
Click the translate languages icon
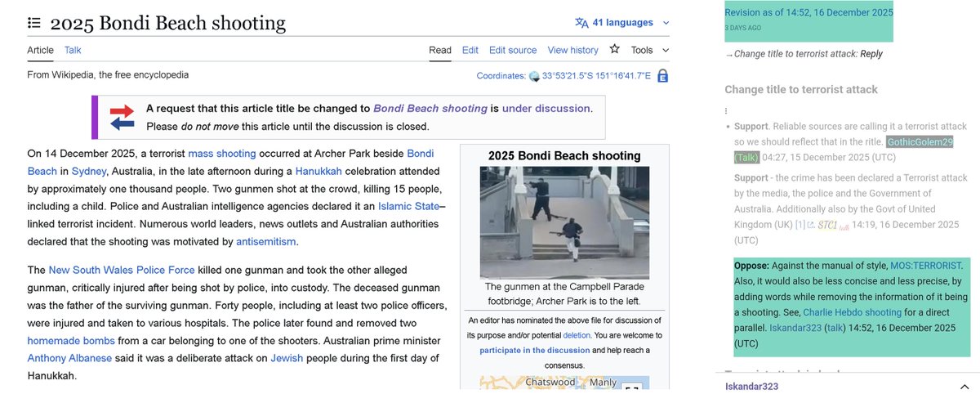click(x=581, y=23)
